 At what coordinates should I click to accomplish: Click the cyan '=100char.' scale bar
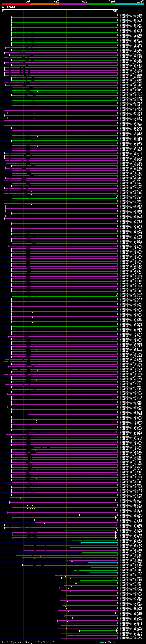click(x=102, y=642)
